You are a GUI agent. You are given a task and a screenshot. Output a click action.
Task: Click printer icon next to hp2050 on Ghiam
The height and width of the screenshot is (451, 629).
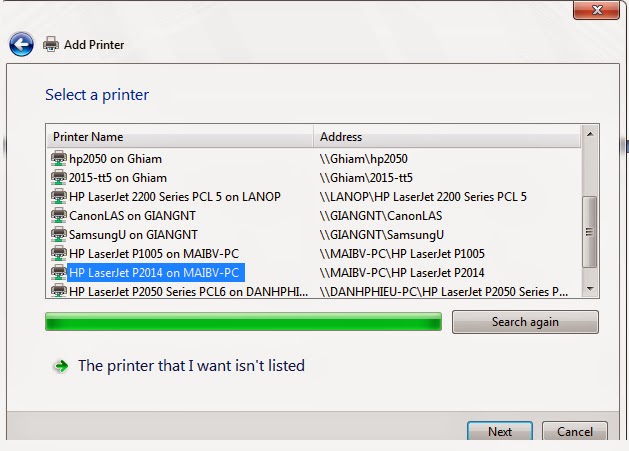coord(59,158)
